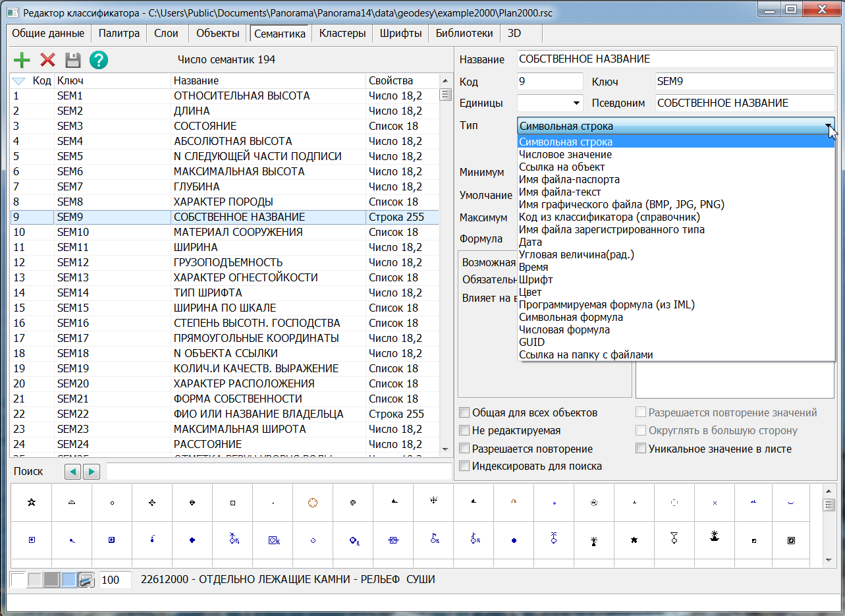Viewport: 845px width, 616px height.
Task: Click the 'Название' text input field
Action: pyautogui.click(x=675, y=59)
